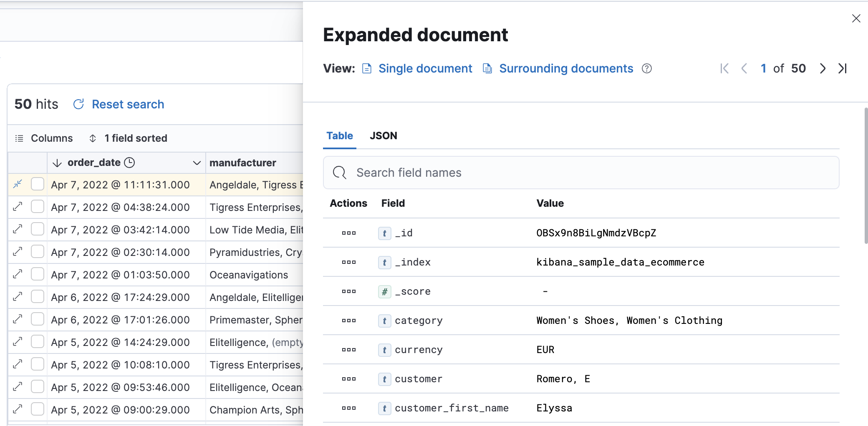The height and width of the screenshot is (426, 868).
Task: Click the flyout vertical scrollbar
Action: click(866, 175)
